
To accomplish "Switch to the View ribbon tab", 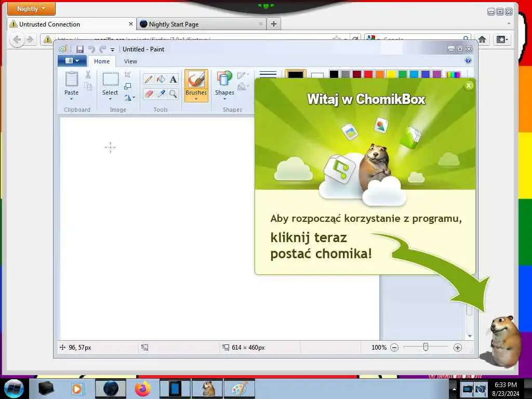I will (130, 61).
